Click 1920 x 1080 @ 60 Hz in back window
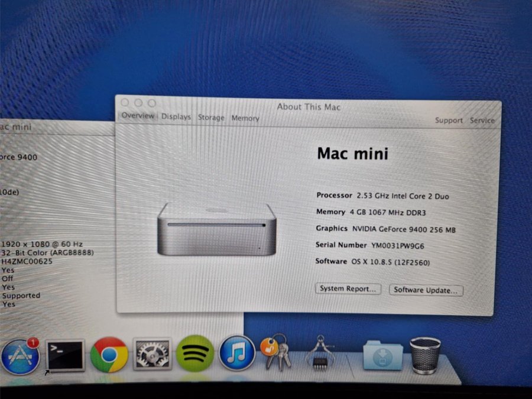The height and width of the screenshot is (399, 532). click(42, 244)
